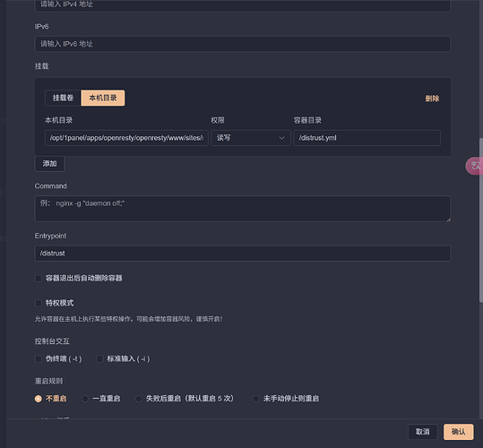The width and height of the screenshot is (483, 448).
Task: Select the 不重启 radio button
Action: (x=39, y=399)
